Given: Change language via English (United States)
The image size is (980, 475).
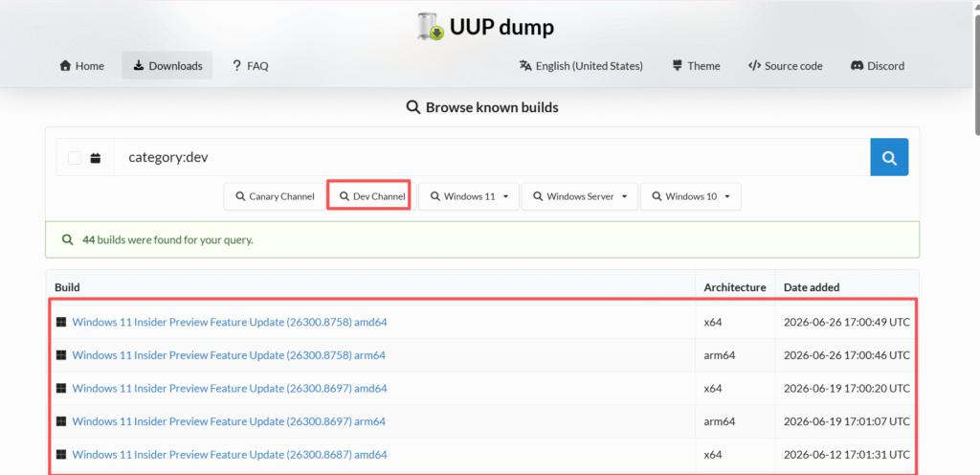Looking at the screenshot, I should [581, 66].
